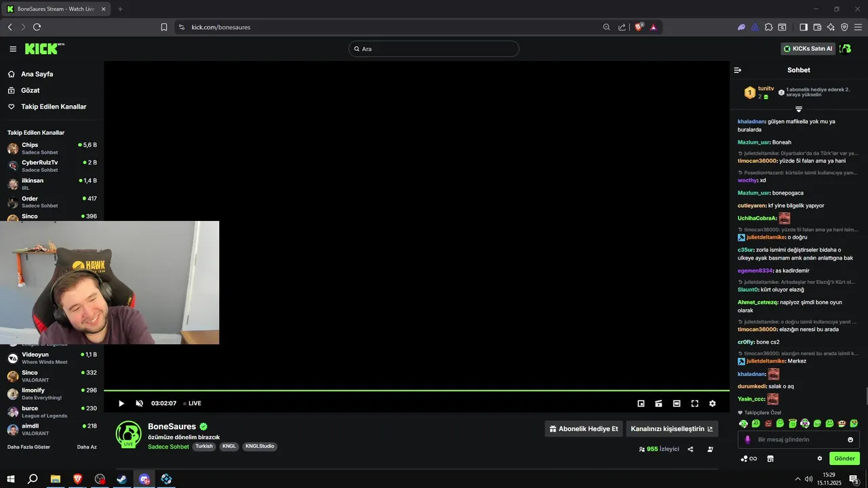Click the purple microphone icon in chat
868x488 pixels.
[x=748, y=439]
